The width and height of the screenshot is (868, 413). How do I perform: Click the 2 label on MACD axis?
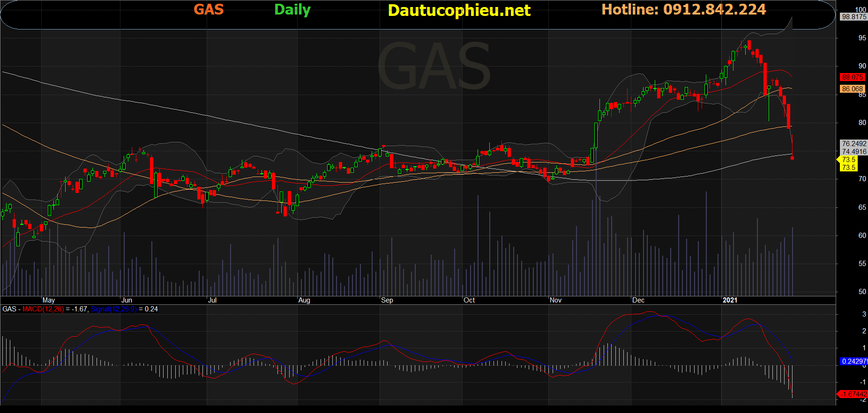click(864, 331)
